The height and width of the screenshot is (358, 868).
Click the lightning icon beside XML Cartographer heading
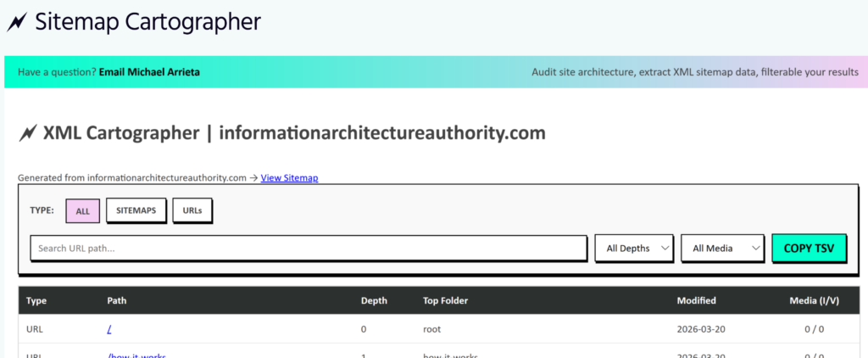[x=27, y=133]
